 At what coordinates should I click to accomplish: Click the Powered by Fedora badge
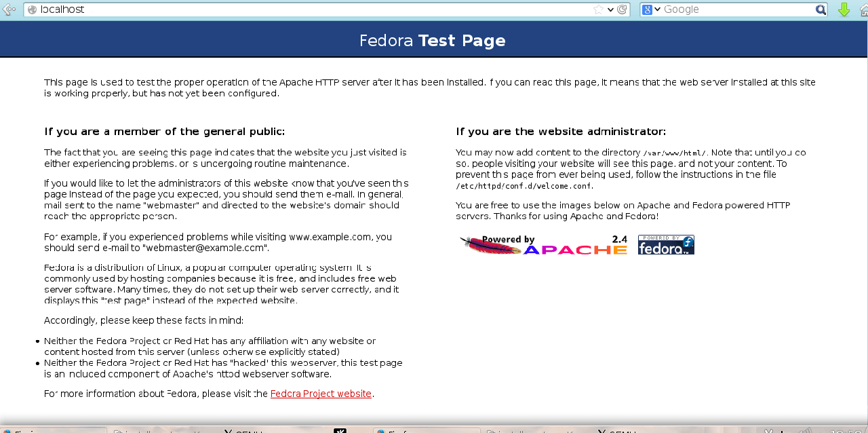666,245
